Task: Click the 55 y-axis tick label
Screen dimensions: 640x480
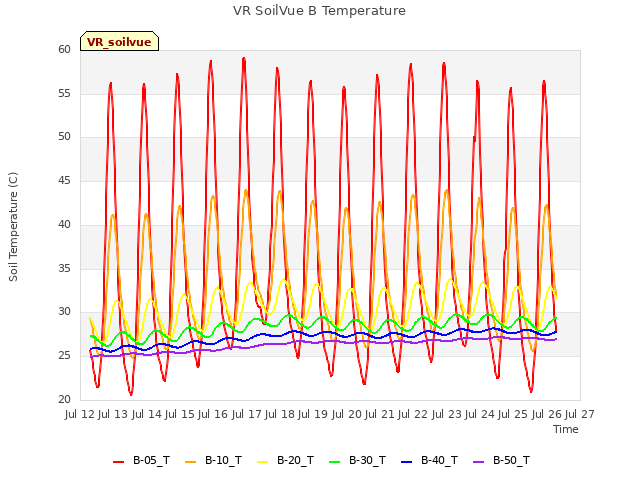Action: click(64, 93)
